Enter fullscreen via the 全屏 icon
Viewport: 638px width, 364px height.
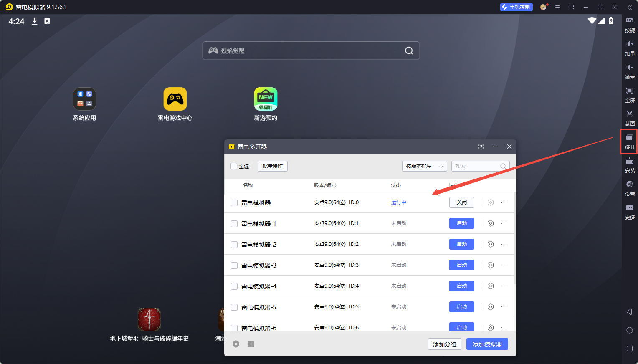click(630, 95)
